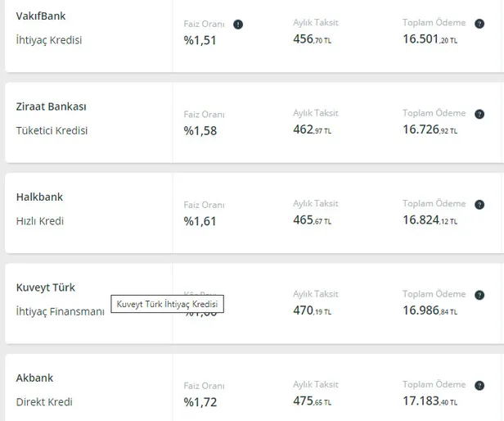Open Akbank Direkt Kredi product

[x=44, y=401]
